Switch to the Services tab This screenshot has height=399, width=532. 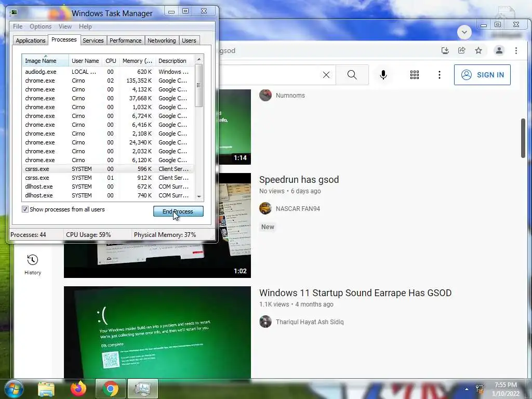click(93, 41)
